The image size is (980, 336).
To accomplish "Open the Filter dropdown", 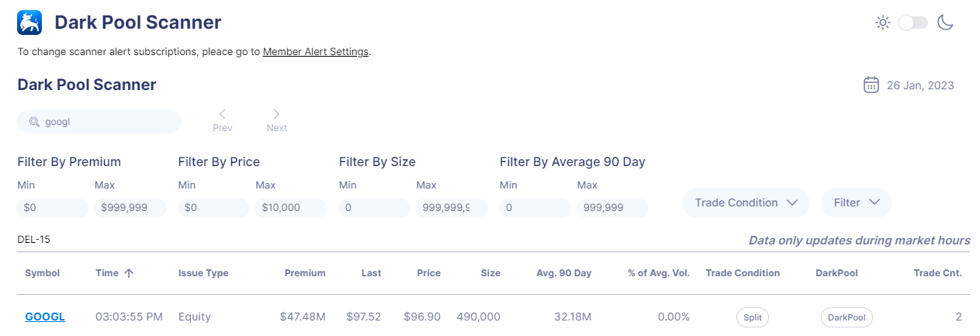I will tap(857, 203).
